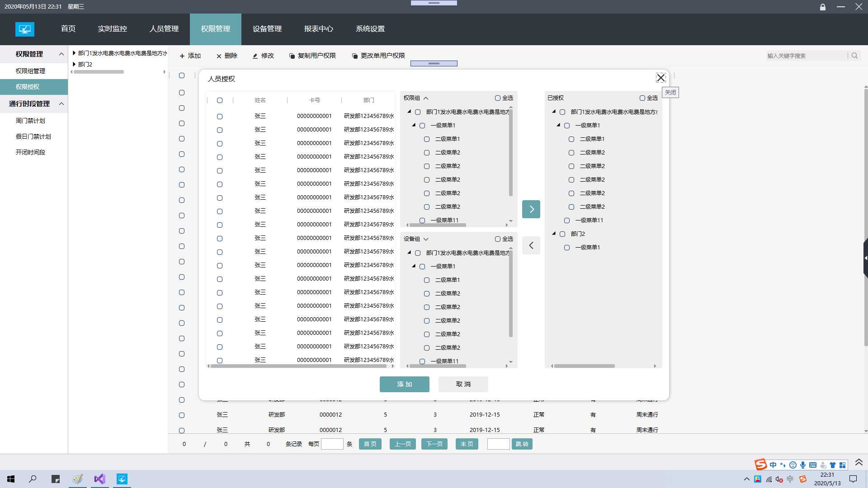Move selection left with the arrow button
Screen dimensions: 868x488
click(531, 245)
